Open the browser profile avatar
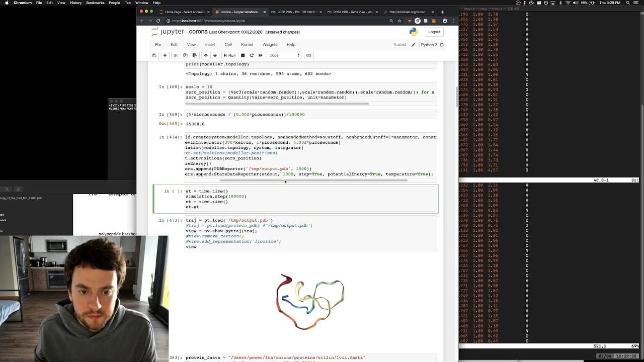 point(445,21)
